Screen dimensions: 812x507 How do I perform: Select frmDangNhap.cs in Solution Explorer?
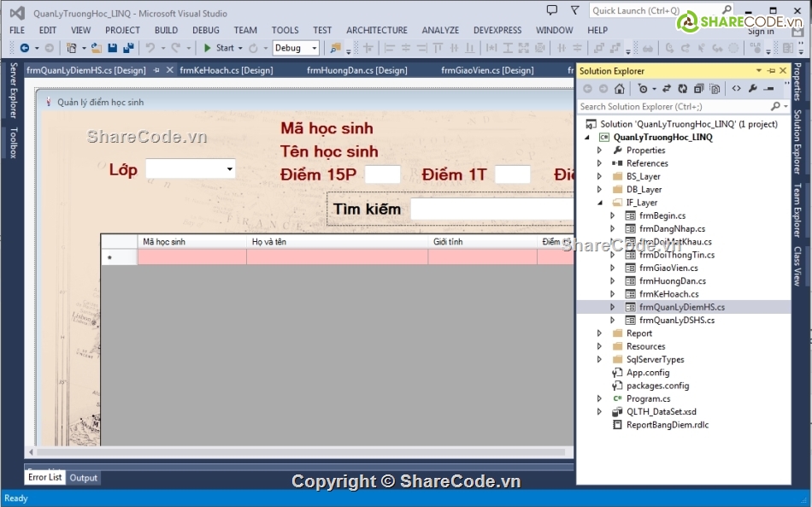(672, 228)
